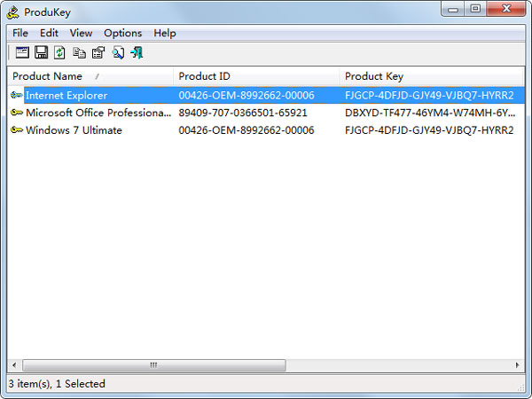Click the Windows 7 Ultimate key icon
The height and width of the screenshot is (399, 532).
pos(17,130)
